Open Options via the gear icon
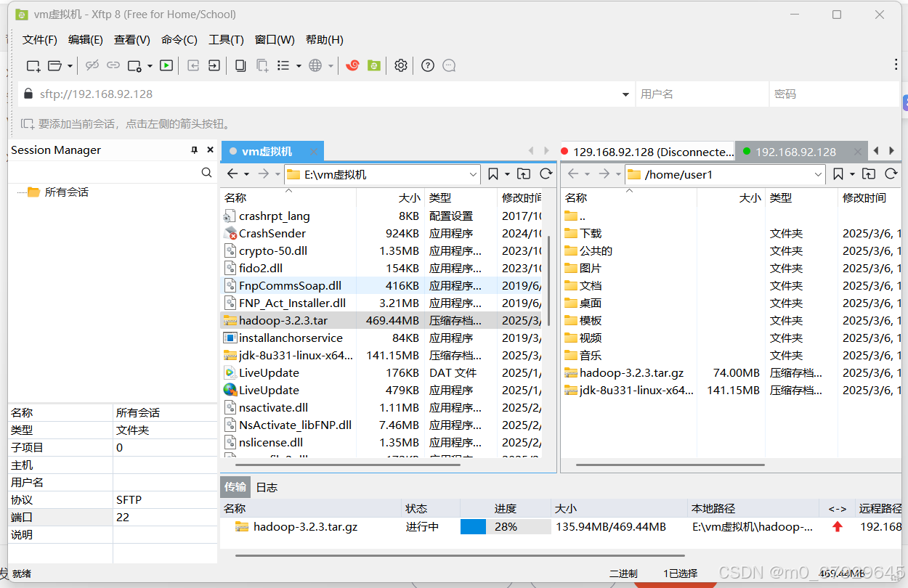The image size is (908, 588). click(401, 65)
